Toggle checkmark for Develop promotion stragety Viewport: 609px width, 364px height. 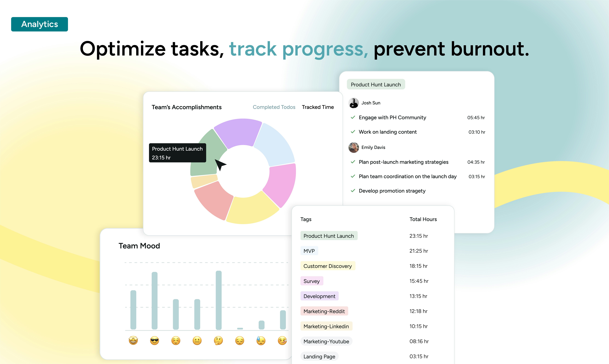click(x=353, y=191)
